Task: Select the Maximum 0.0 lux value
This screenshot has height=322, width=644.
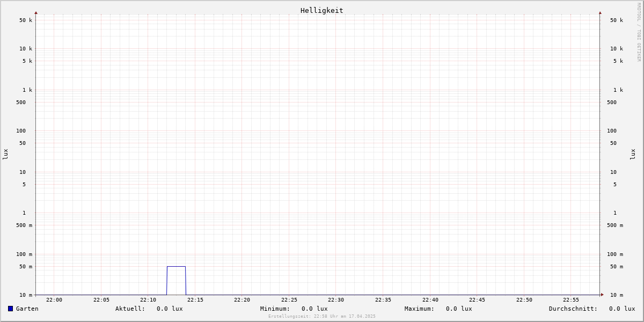Action: pos(459,309)
